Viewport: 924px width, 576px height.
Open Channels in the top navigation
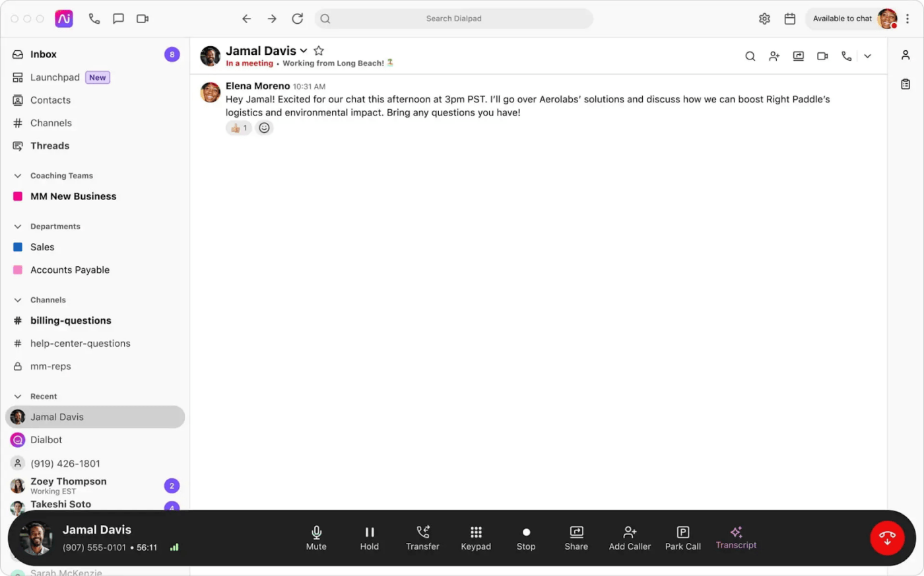tap(95, 123)
